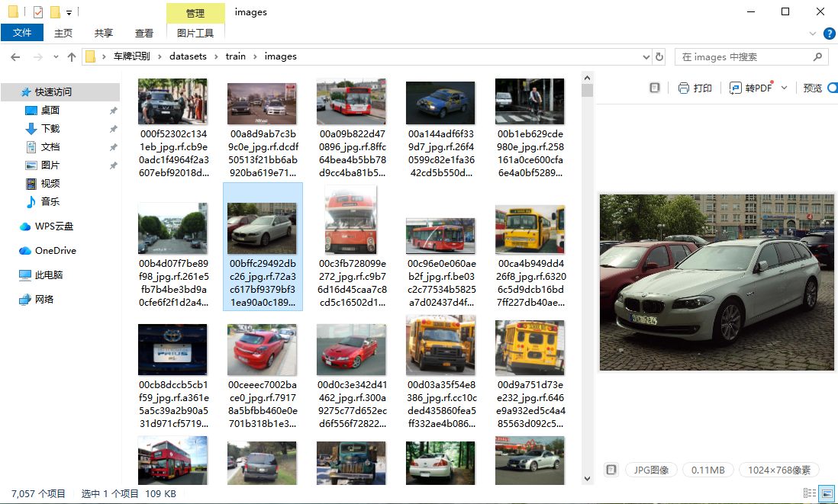Click the 0.11MB file size tag
The height and width of the screenshot is (504, 838).
tap(708, 470)
